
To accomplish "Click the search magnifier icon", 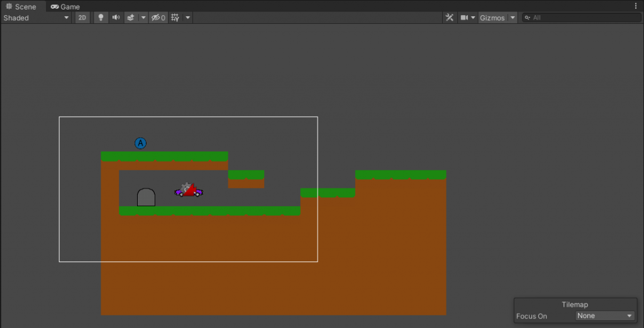I will click(x=528, y=18).
